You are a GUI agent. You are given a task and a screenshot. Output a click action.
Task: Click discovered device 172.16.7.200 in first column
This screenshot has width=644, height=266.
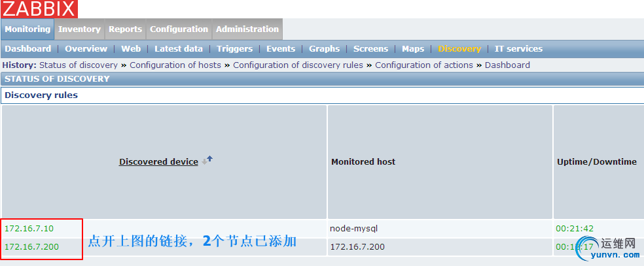click(31, 247)
